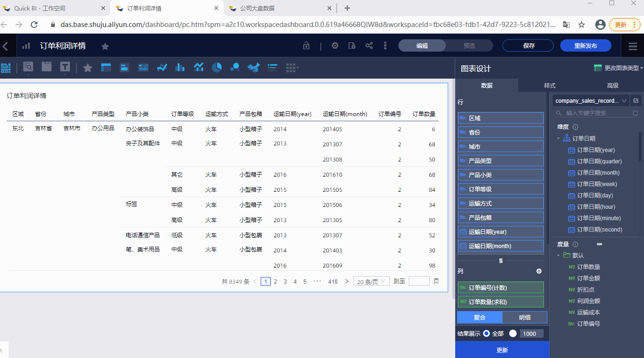Select 聚合 aggregation mode
The image size is (644, 358).
point(480,317)
